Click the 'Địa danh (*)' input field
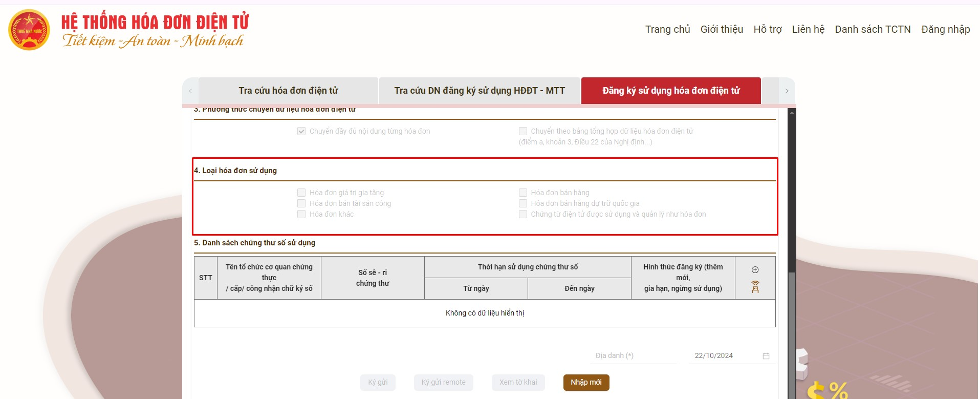 pyautogui.click(x=633, y=355)
